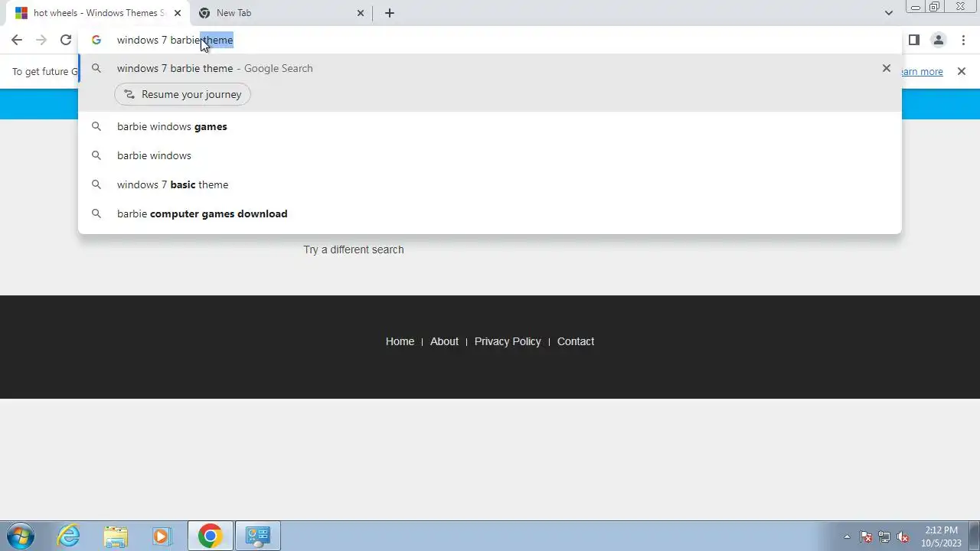Open the Home footer link

(400, 341)
